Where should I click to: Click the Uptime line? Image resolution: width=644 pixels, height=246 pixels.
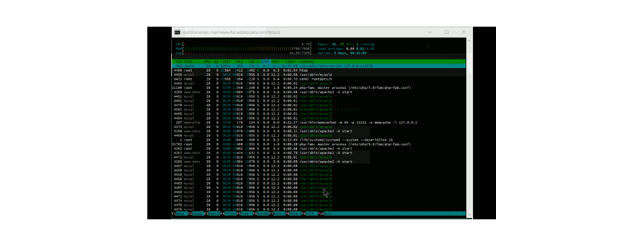342,53
